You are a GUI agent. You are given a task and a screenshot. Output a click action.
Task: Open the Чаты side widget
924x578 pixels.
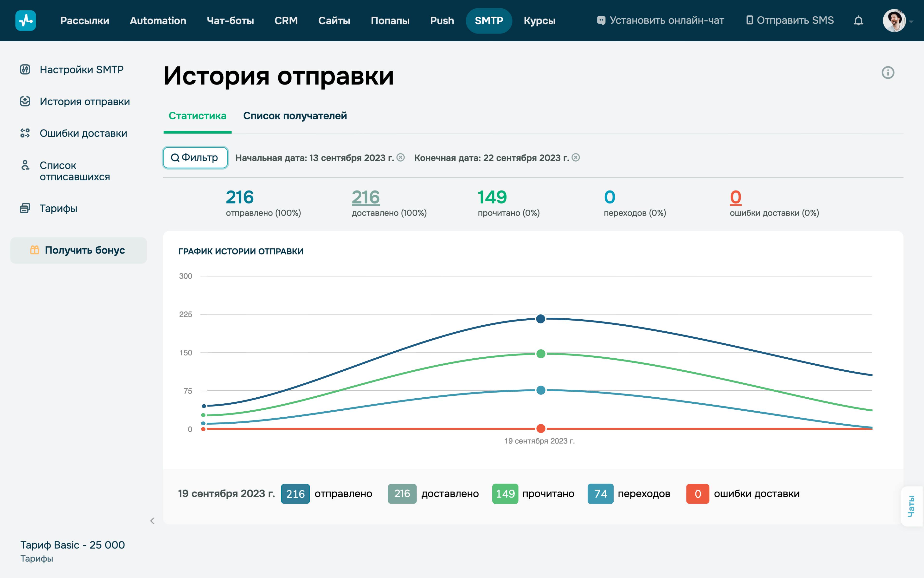pyautogui.click(x=912, y=506)
